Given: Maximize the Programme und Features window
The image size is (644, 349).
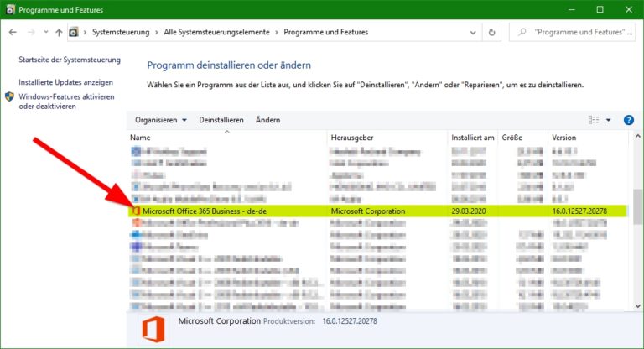Looking at the screenshot, I should click(x=600, y=9).
